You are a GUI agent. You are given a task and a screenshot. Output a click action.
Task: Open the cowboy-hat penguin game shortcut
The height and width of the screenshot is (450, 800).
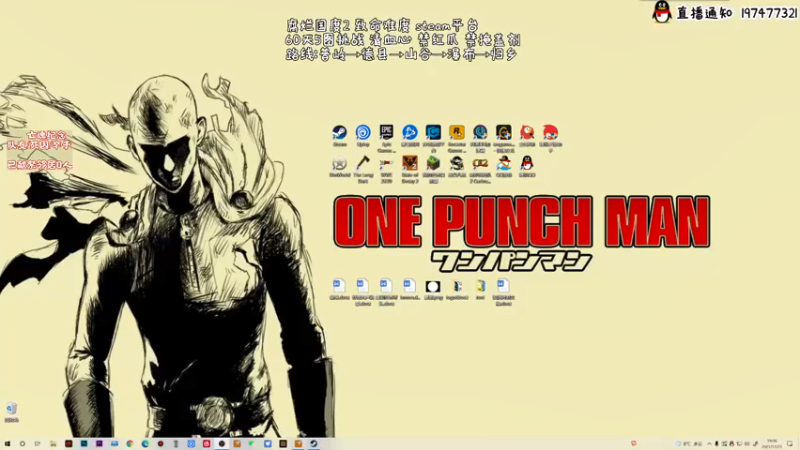click(x=504, y=167)
